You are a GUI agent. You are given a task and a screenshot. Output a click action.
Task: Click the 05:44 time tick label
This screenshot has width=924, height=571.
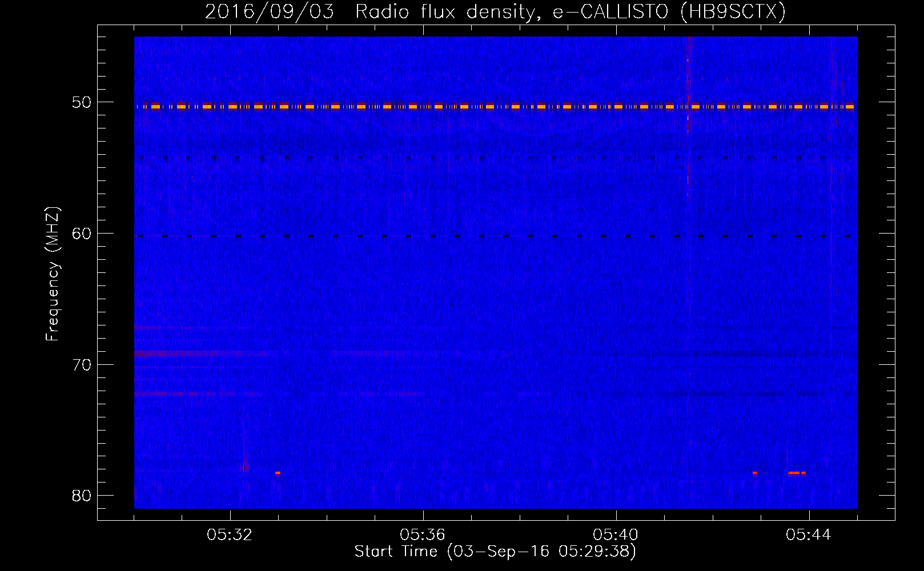(x=809, y=535)
